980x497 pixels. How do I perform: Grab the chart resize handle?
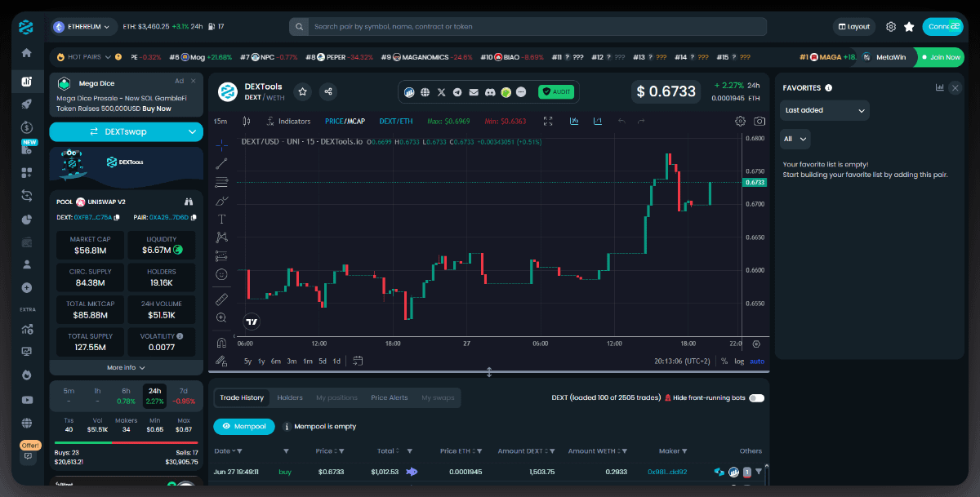click(489, 372)
